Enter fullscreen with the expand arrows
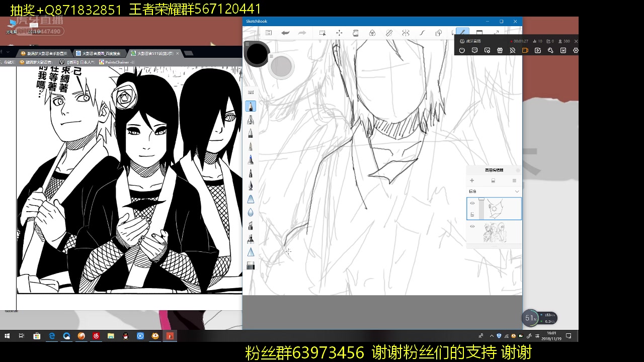The width and height of the screenshot is (644, 362). click(x=496, y=32)
